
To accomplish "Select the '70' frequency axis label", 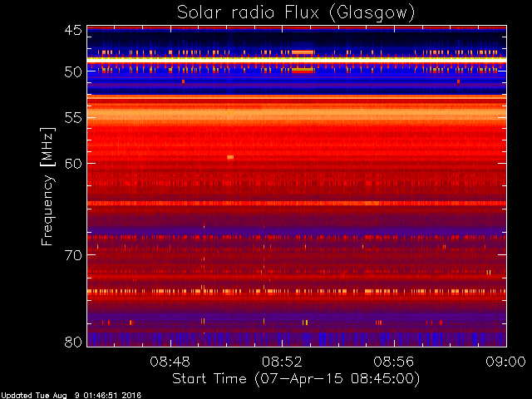I will pyautogui.click(x=73, y=255).
